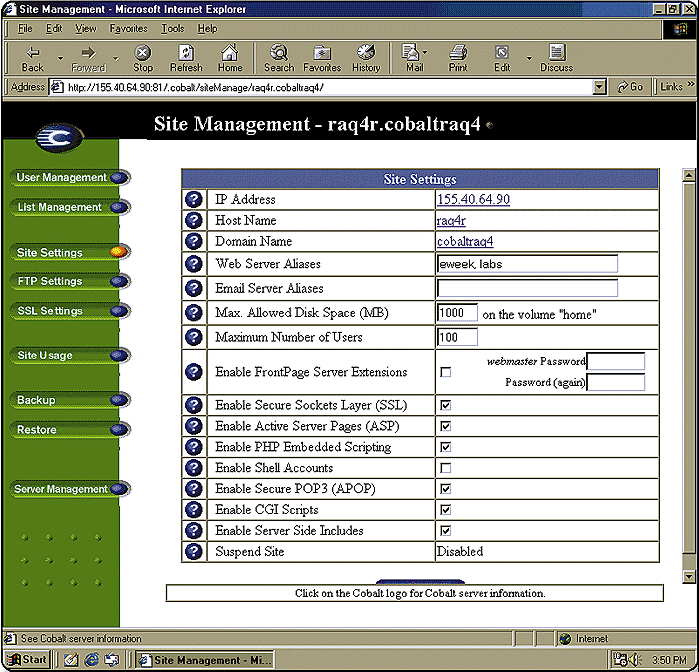Screen dimensions: 699x672
Task: Open help icon for FrontPage Server Extensions
Action: click(194, 372)
